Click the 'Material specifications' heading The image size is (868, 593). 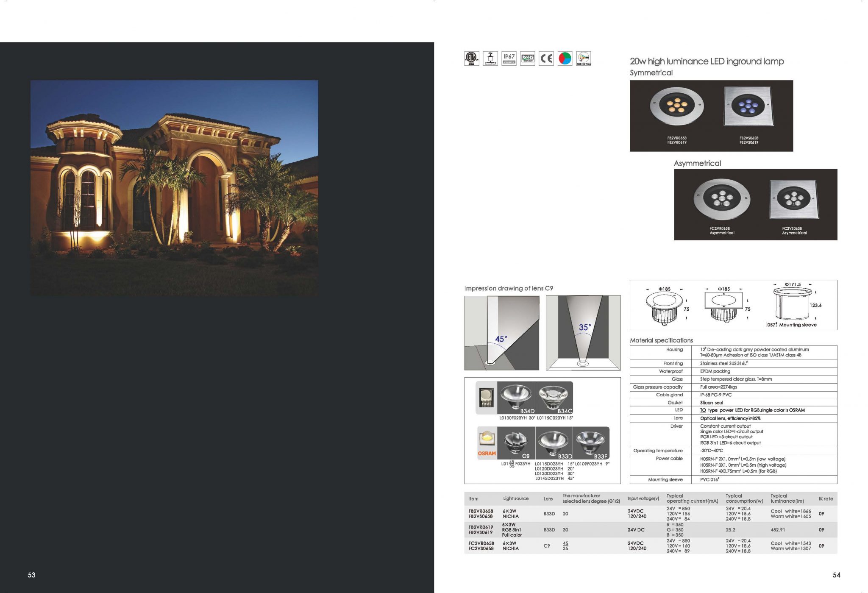click(x=661, y=340)
